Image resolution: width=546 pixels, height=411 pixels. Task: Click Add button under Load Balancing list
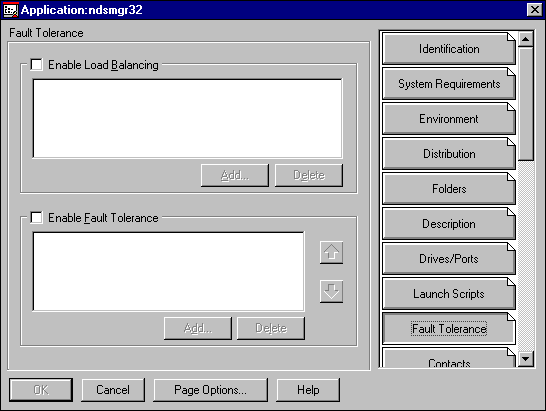tap(235, 175)
